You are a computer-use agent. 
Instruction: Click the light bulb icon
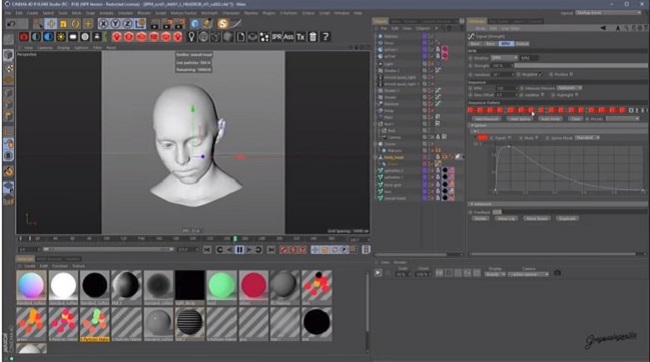pos(191,37)
